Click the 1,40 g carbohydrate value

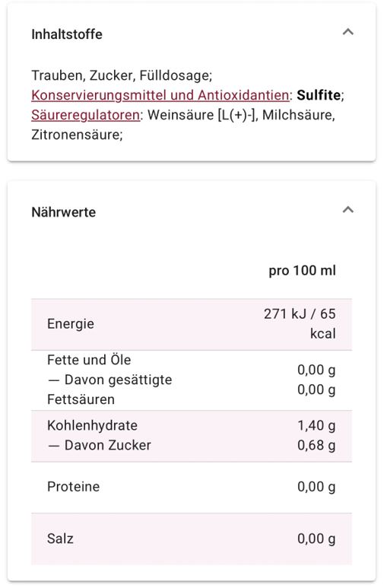point(316,426)
